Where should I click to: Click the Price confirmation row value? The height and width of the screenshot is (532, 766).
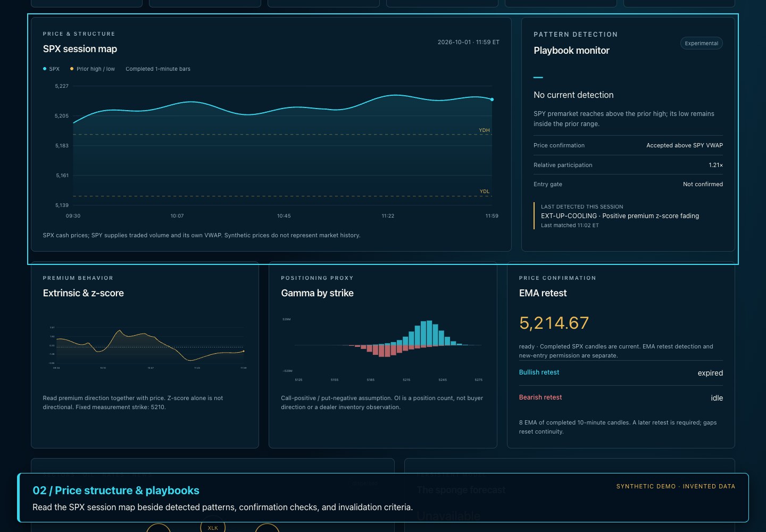pyautogui.click(x=685, y=145)
